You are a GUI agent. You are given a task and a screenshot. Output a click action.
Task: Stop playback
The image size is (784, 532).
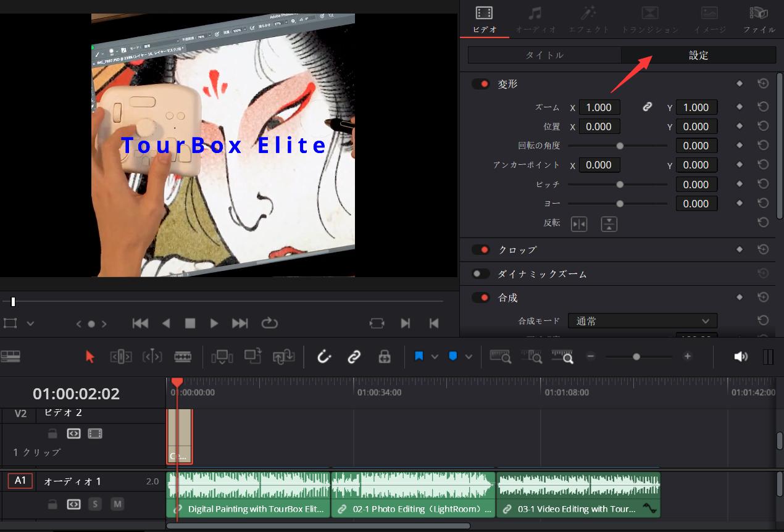(x=190, y=323)
